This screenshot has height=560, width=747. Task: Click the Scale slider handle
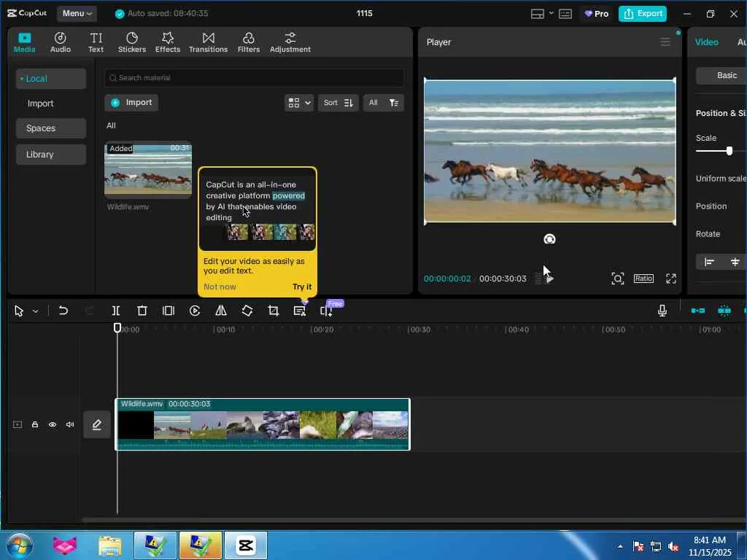pyautogui.click(x=729, y=151)
